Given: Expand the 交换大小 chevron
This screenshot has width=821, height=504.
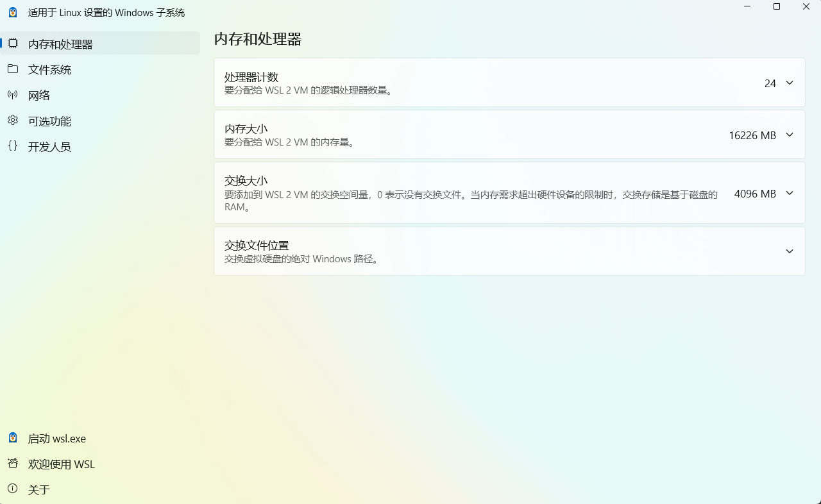Looking at the screenshot, I should coord(790,193).
